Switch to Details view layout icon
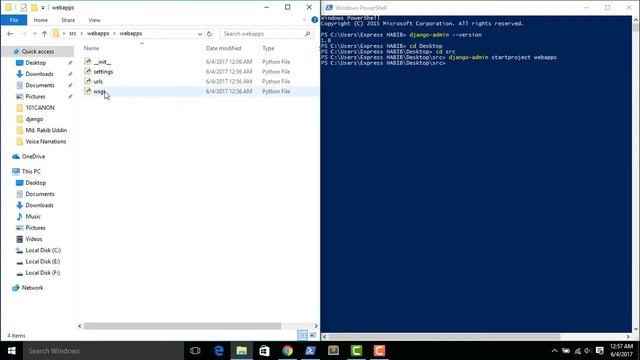The height and width of the screenshot is (360, 640). point(302,335)
